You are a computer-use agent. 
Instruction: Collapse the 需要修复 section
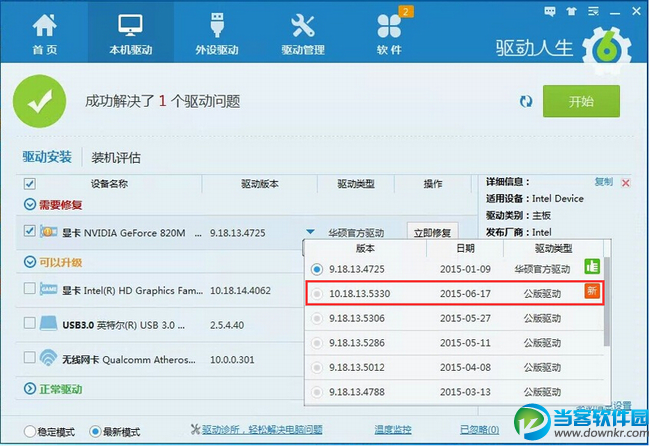pos(29,204)
